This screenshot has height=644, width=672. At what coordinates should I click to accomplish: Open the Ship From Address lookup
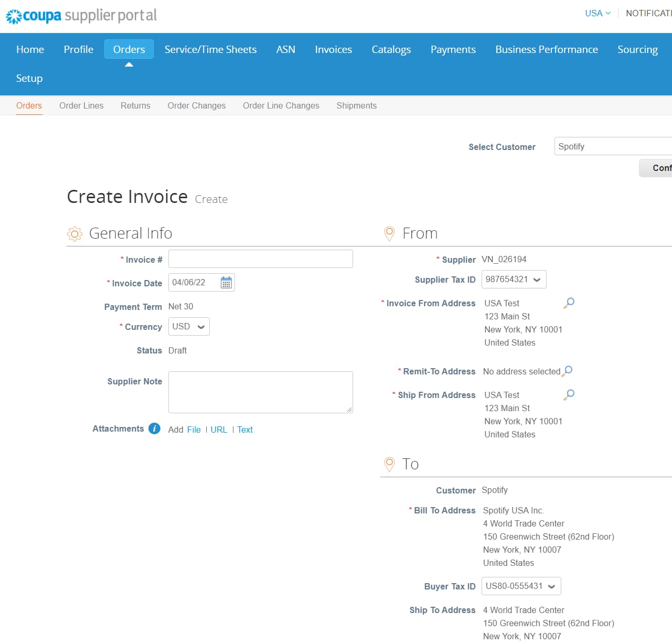[x=569, y=394]
